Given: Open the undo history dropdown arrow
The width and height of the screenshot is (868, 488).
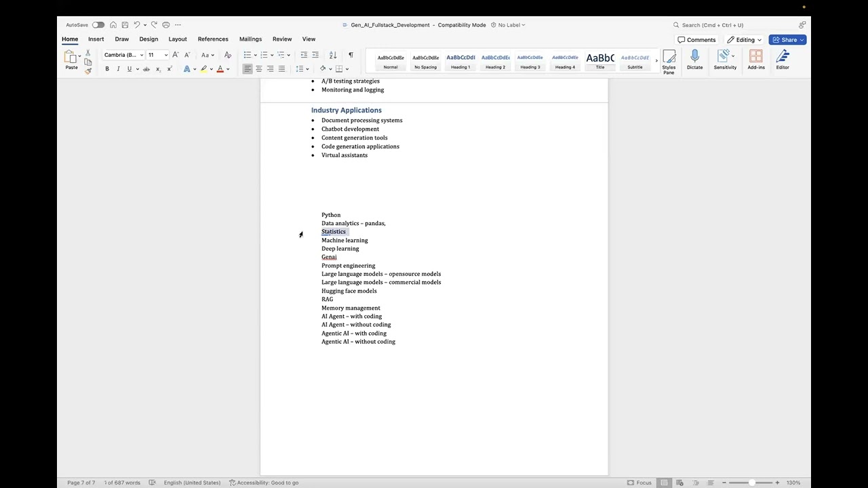Looking at the screenshot, I should coord(144,25).
